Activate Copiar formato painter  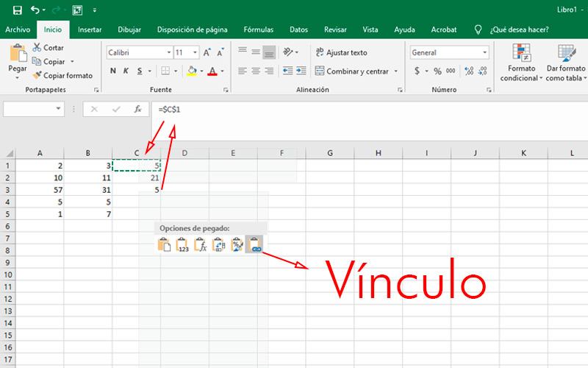tap(62, 76)
